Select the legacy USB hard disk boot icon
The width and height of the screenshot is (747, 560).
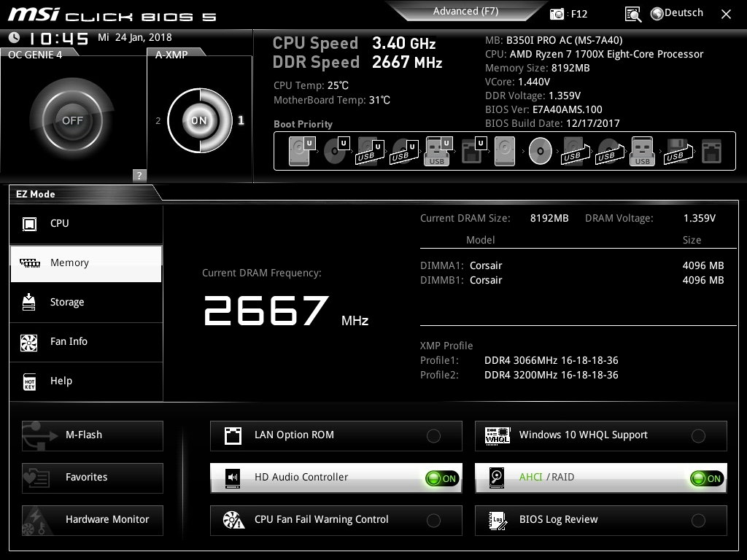pos(576,152)
